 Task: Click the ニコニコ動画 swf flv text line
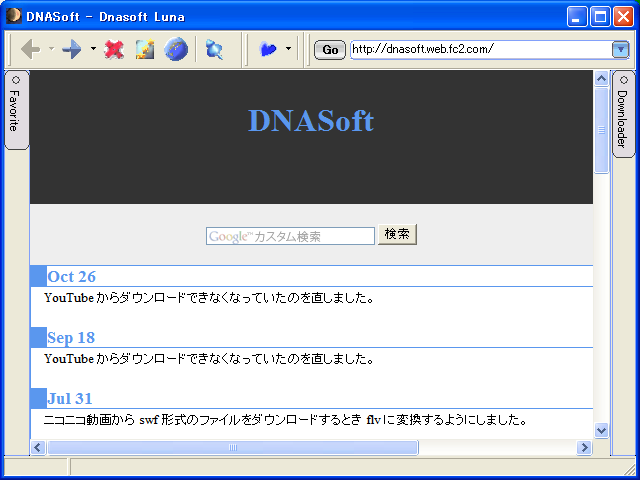coord(285,420)
